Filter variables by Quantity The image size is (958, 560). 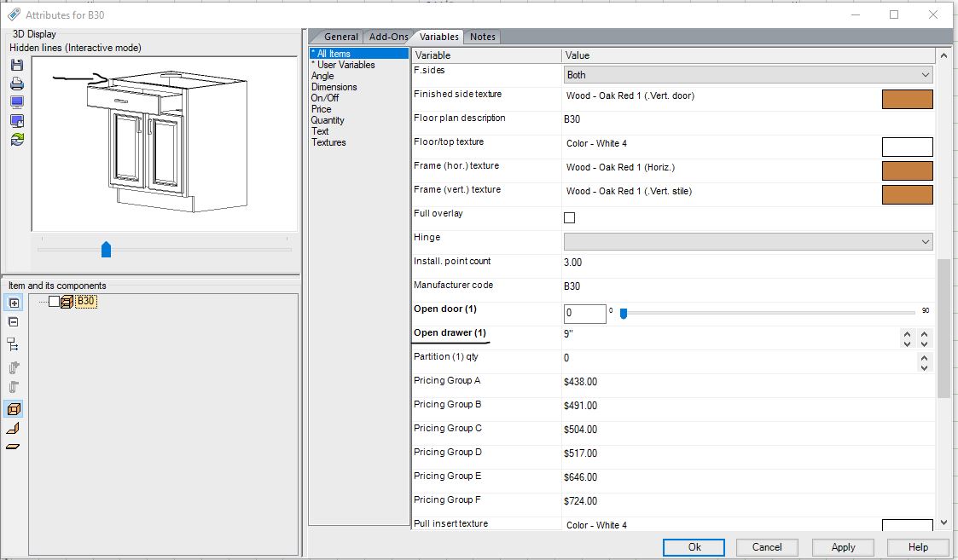click(328, 120)
